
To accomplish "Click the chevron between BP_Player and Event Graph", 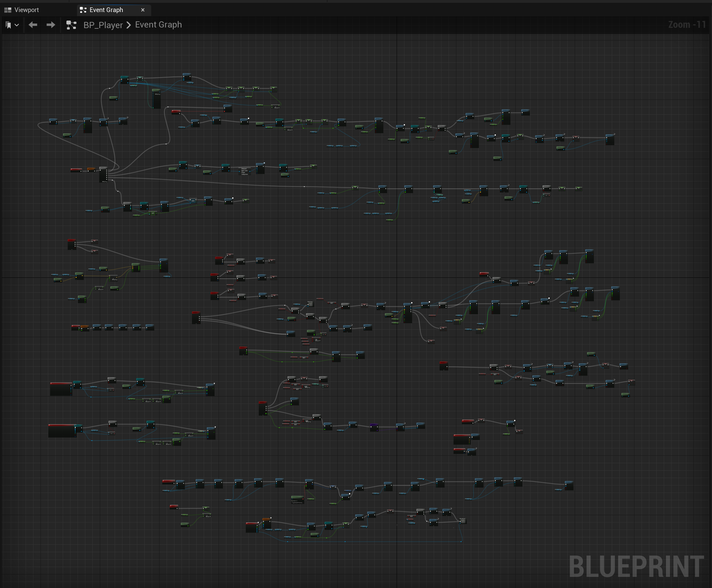I will tap(129, 25).
